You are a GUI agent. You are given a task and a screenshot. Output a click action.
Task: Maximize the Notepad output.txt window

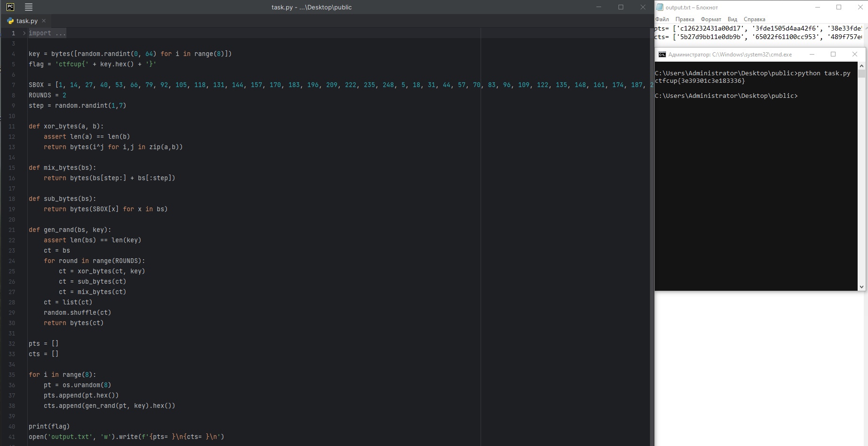pyautogui.click(x=839, y=7)
